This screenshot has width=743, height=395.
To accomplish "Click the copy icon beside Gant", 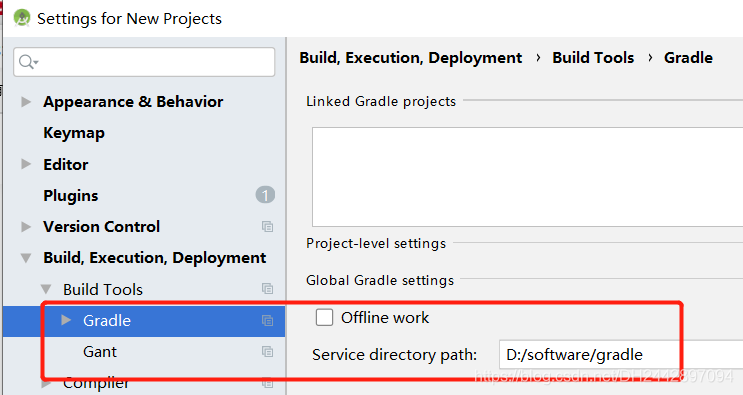I will coord(267,351).
